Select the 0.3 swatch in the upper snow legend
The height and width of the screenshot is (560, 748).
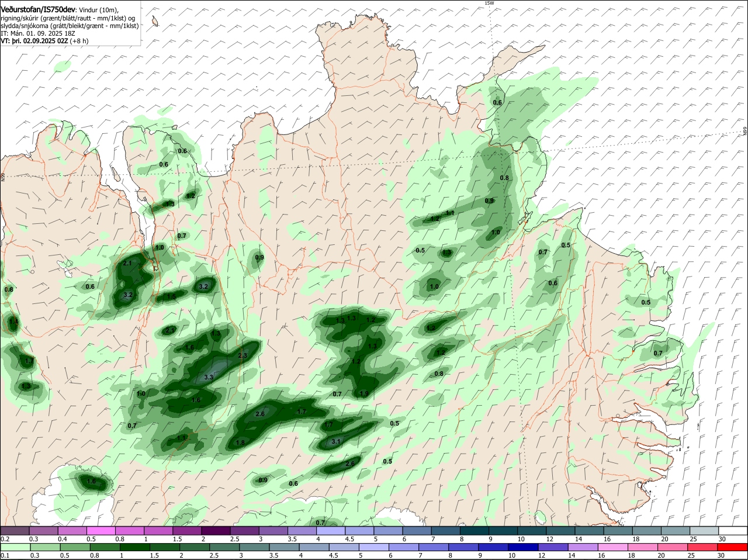coord(43,531)
